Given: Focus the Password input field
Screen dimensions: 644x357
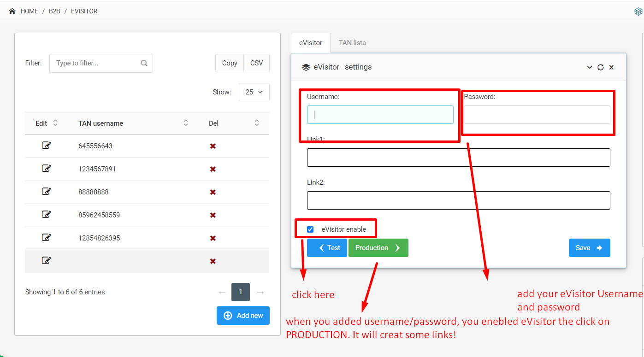Looking at the screenshot, I should (x=537, y=115).
